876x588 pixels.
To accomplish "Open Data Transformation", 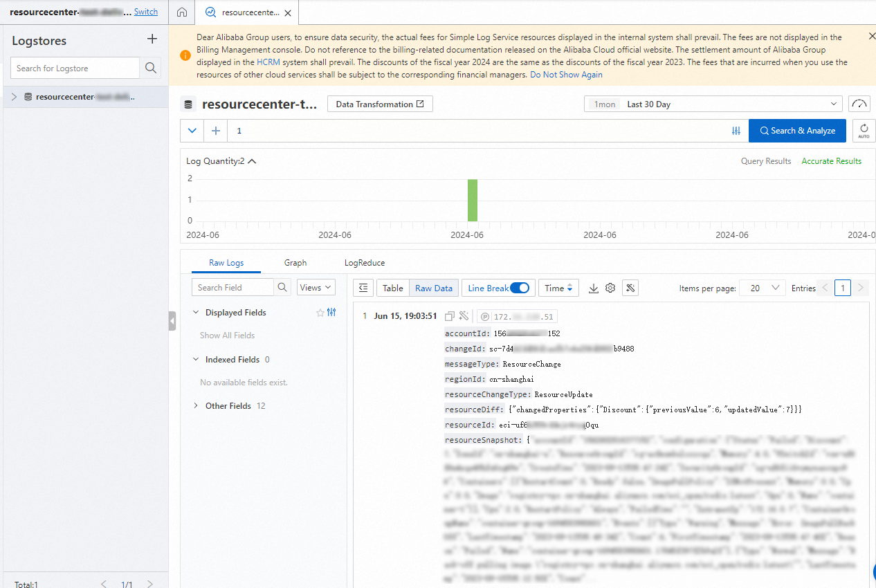I will click(x=380, y=104).
